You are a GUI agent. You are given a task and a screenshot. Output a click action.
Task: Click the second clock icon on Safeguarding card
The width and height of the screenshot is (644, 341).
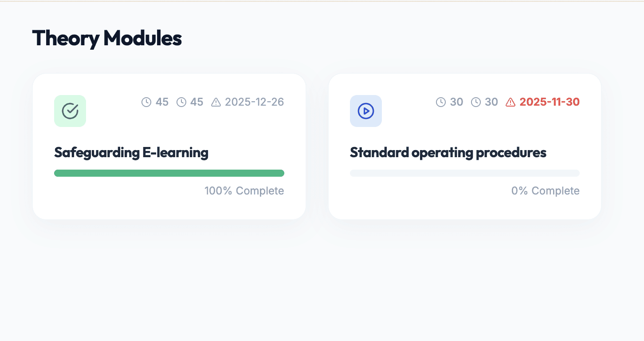pyautogui.click(x=181, y=102)
